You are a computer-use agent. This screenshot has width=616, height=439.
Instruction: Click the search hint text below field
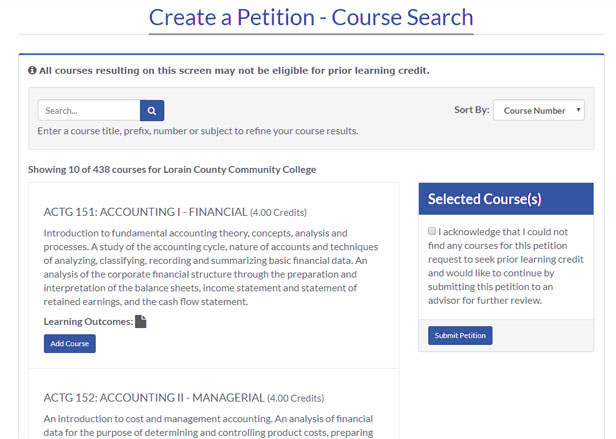point(198,131)
